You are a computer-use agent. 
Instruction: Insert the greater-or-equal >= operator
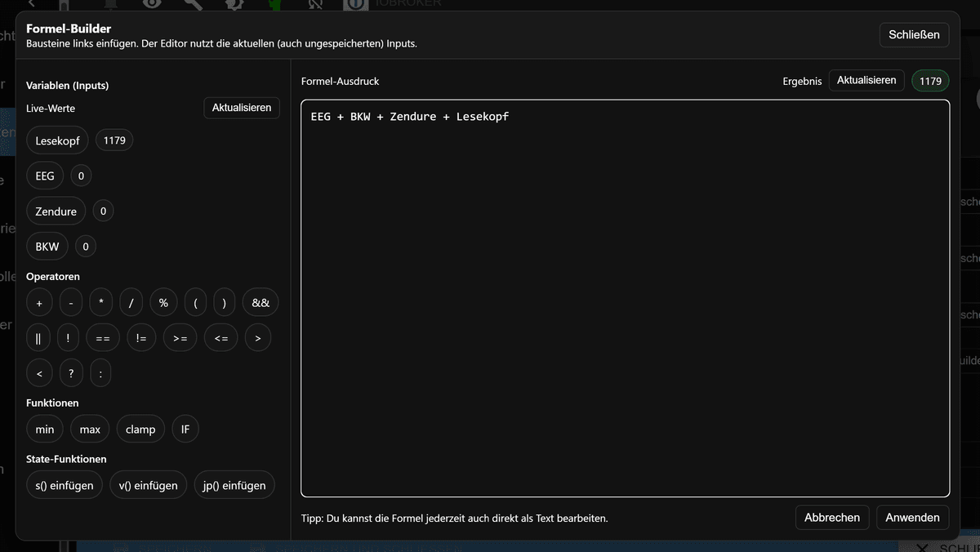click(180, 338)
